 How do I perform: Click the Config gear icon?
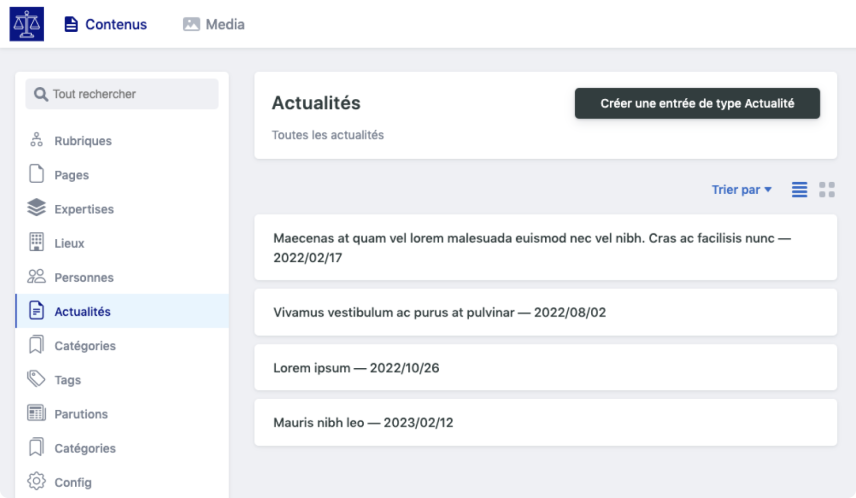tap(37, 481)
